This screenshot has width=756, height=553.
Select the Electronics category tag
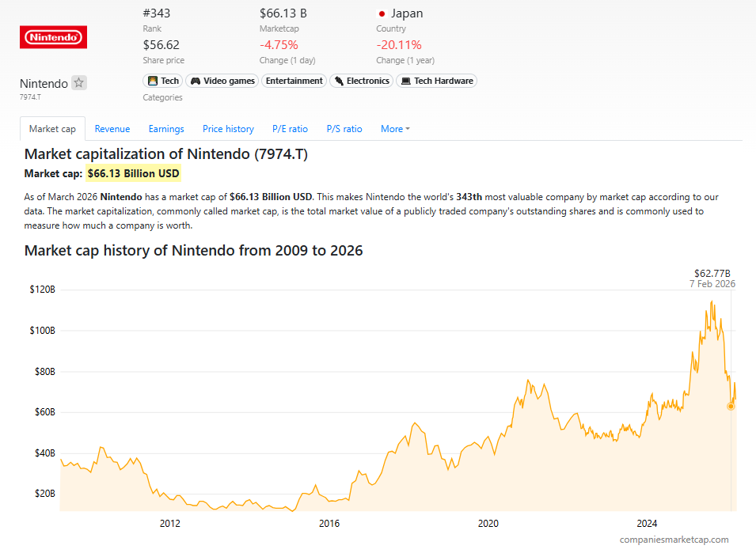361,81
